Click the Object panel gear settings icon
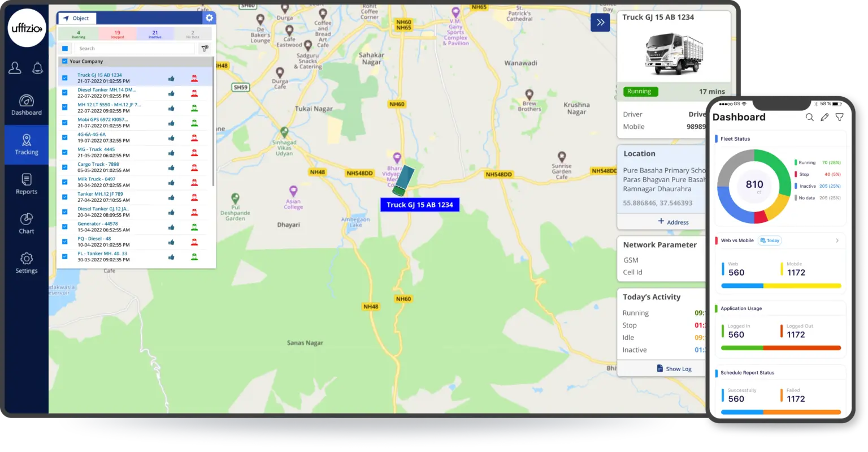The height and width of the screenshot is (452, 868). (x=209, y=18)
